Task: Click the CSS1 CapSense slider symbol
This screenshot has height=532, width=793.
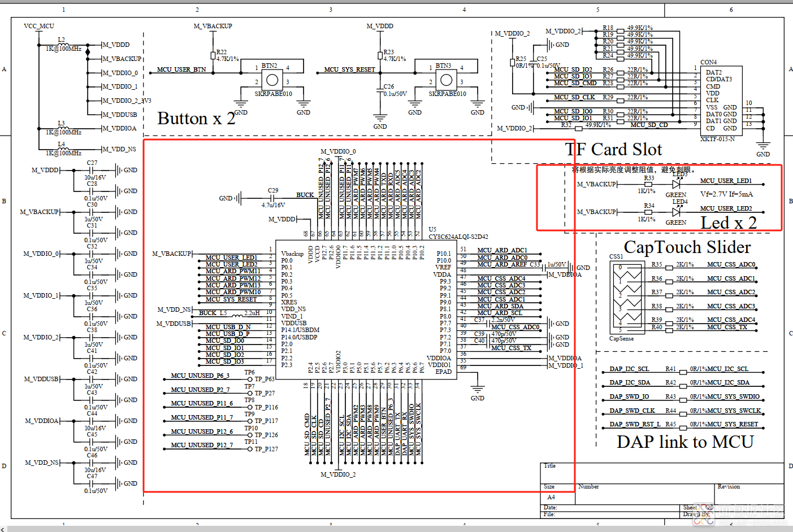Action: click(x=628, y=298)
